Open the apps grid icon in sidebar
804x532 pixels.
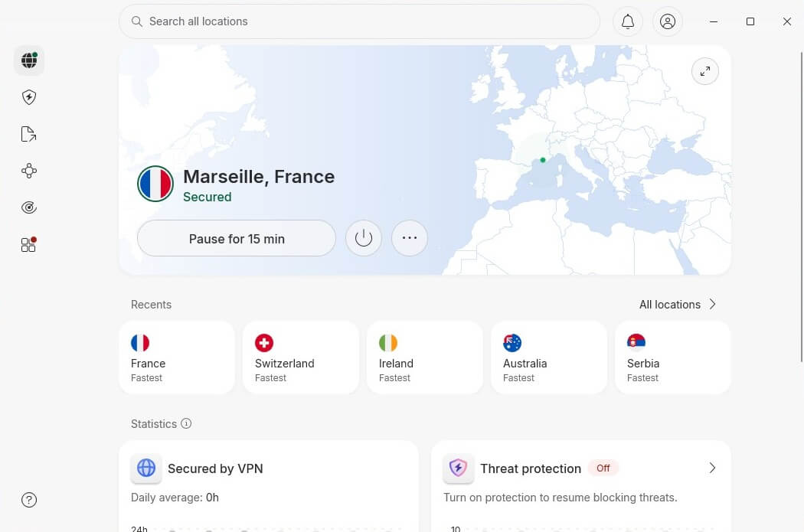pos(29,244)
